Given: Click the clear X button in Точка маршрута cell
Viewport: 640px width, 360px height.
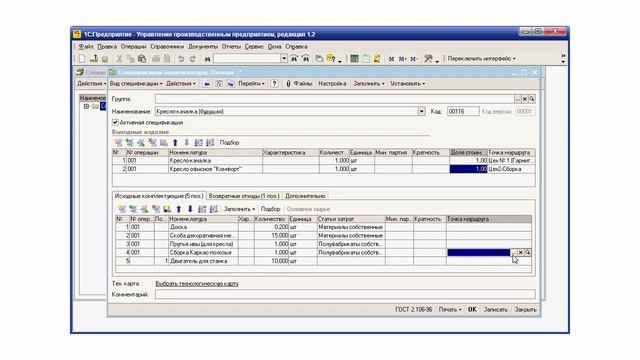Looking at the screenshot, I should 520,253.
